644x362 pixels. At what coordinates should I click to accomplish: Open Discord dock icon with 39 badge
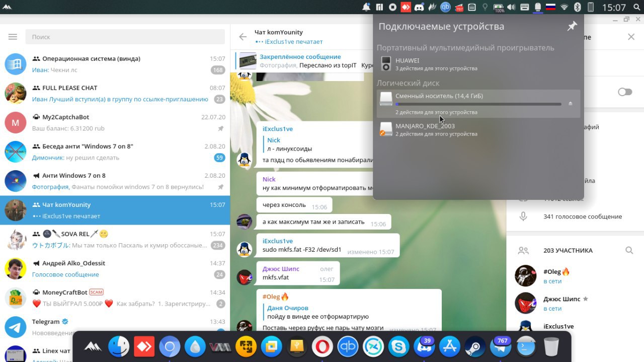[x=424, y=346]
